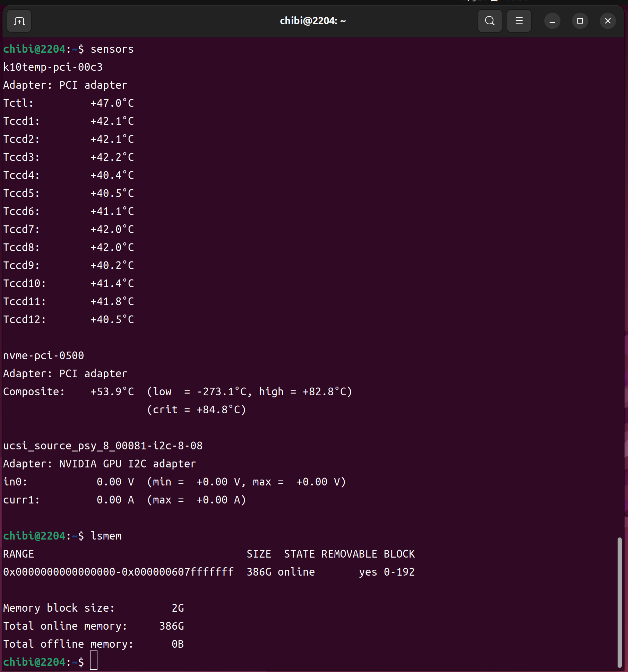Click the k10temp-pci-00c3 device name
This screenshot has height=672, width=628.
click(53, 67)
